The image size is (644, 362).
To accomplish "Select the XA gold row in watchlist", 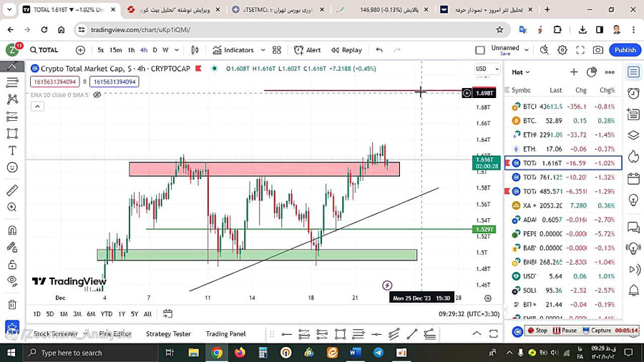I will point(563,205).
